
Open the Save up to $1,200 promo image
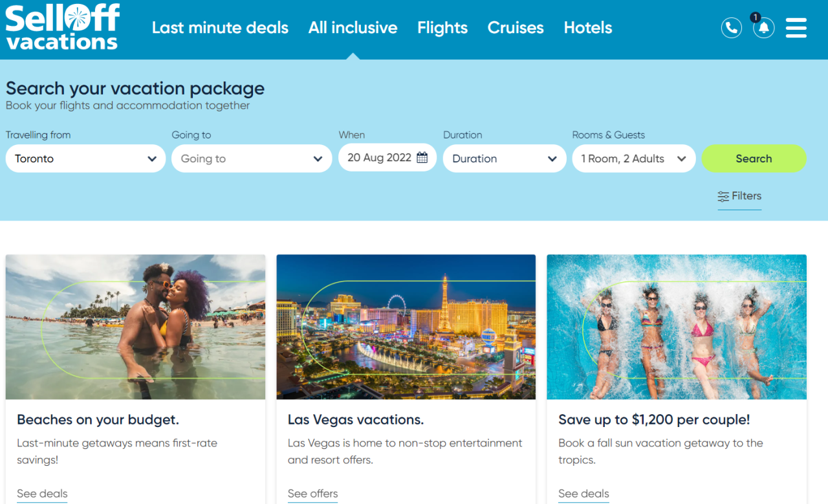click(x=676, y=327)
